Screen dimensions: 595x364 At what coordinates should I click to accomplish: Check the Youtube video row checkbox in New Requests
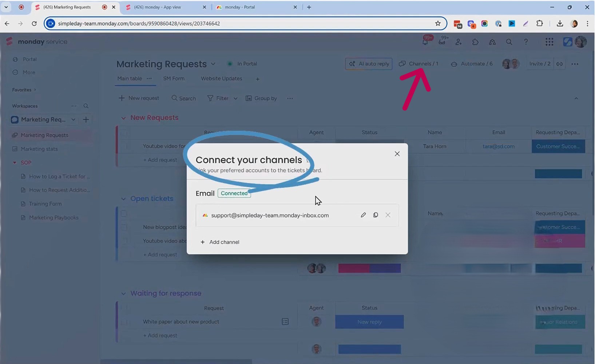pyautogui.click(x=124, y=146)
